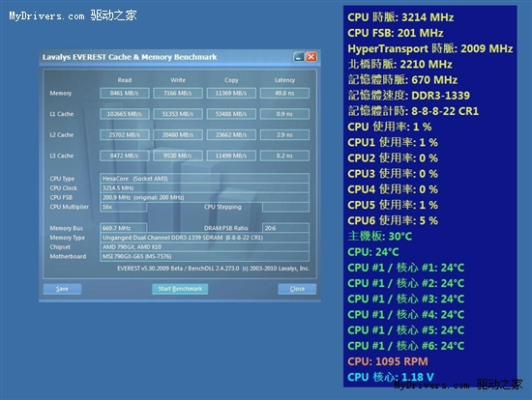
Task: Click the Write column header
Action: point(178,80)
